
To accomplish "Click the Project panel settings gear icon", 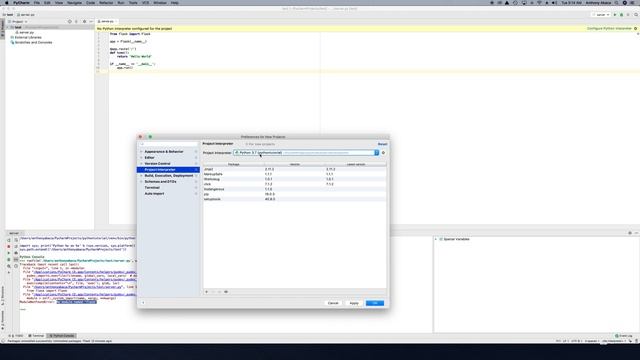I will coord(84,22).
